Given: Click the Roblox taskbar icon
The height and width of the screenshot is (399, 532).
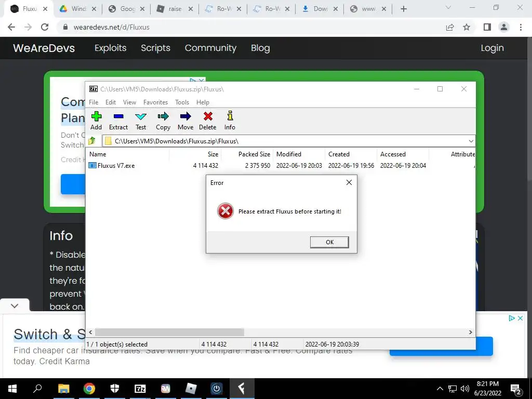Looking at the screenshot, I should click(x=191, y=389).
